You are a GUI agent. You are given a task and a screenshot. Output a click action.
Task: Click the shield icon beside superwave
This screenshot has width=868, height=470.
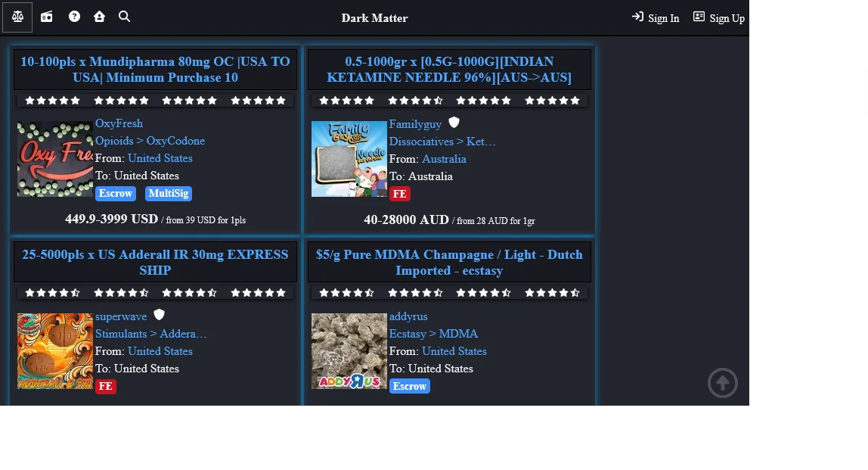(x=159, y=315)
